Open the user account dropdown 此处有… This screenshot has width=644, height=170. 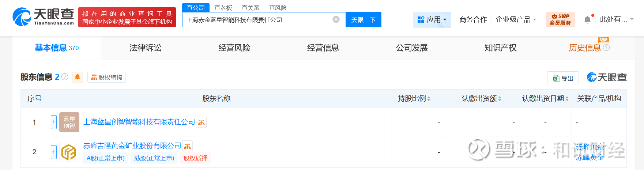click(x=617, y=19)
